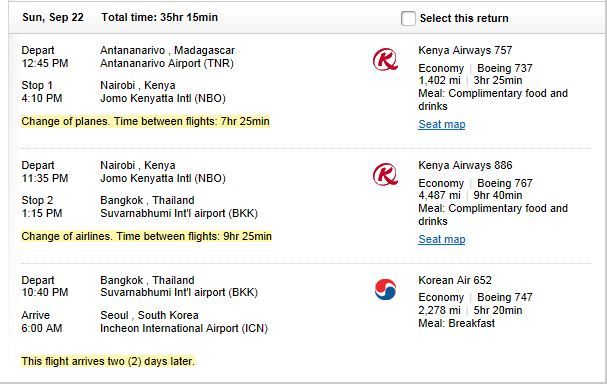Image resolution: width=607 pixels, height=384 pixels.
Task: Click Total time: 35hr 15min text
Action: click(159, 17)
